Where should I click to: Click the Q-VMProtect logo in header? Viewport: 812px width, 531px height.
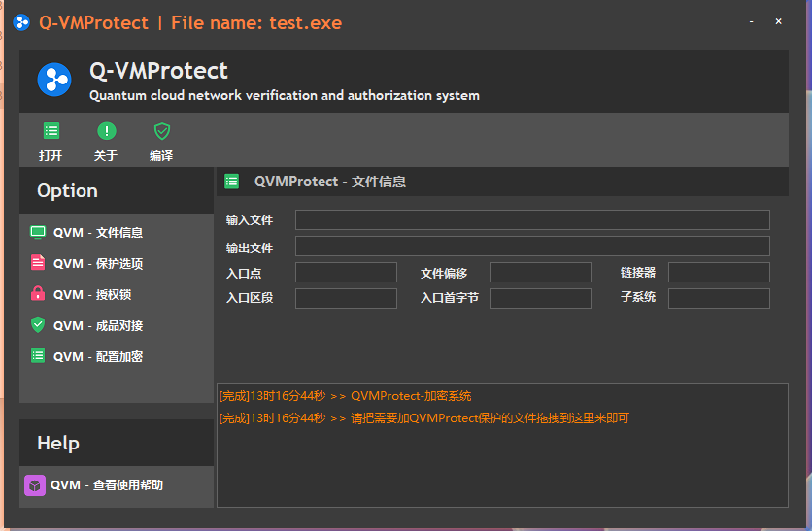[54, 80]
